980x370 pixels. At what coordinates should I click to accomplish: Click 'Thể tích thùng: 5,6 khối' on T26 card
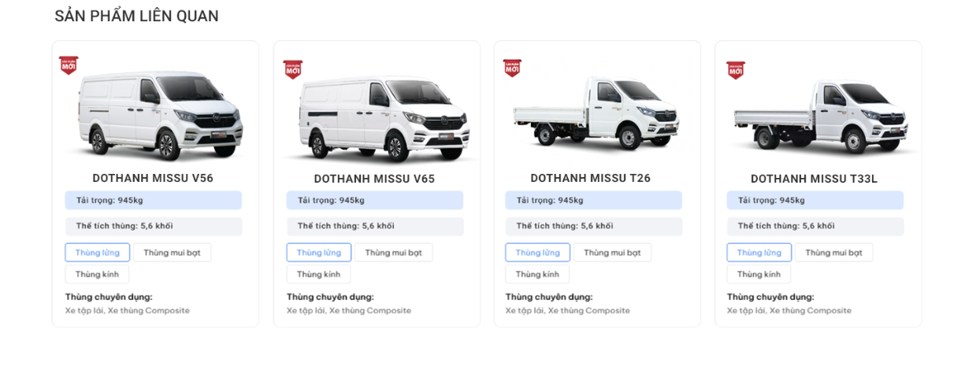pos(594,226)
